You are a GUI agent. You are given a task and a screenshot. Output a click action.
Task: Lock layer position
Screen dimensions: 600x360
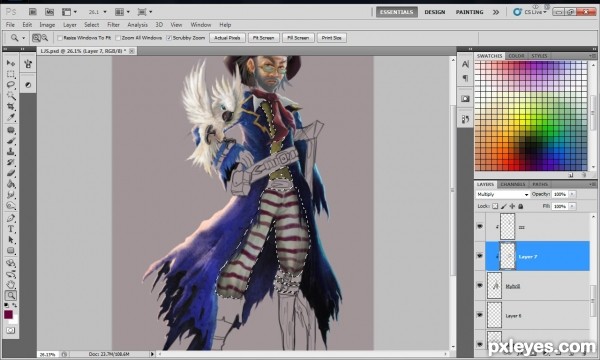[512, 206]
